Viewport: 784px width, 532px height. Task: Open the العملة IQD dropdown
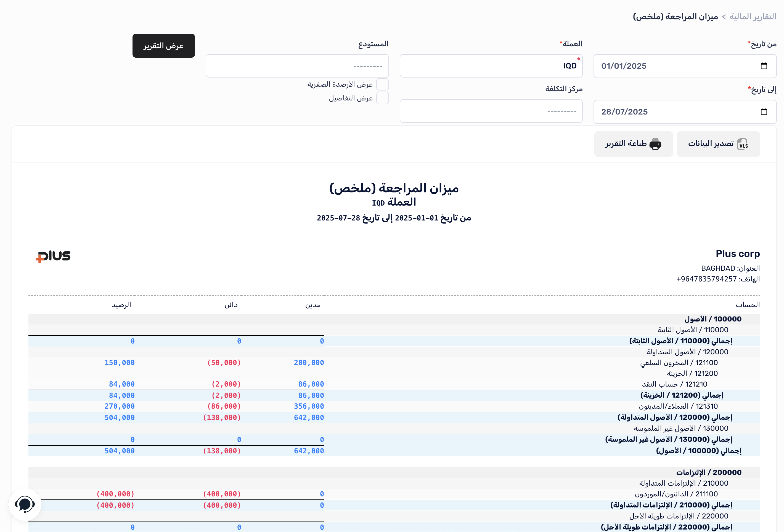pyautogui.click(x=491, y=66)
